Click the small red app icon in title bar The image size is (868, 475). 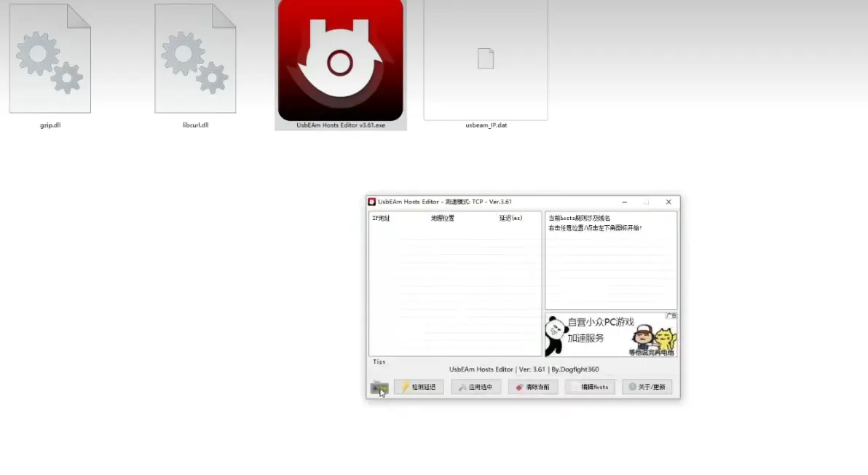click(371, 202)
